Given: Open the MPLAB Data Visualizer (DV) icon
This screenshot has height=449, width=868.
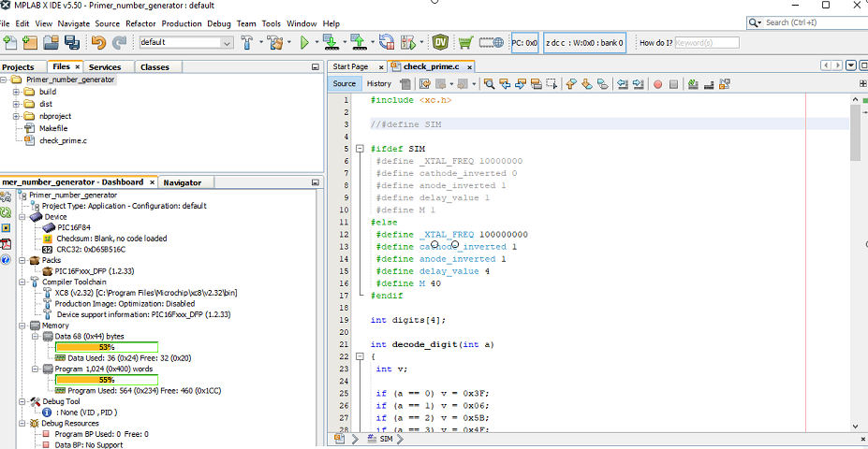Looking at the screenshot, I should click(441, 42).
